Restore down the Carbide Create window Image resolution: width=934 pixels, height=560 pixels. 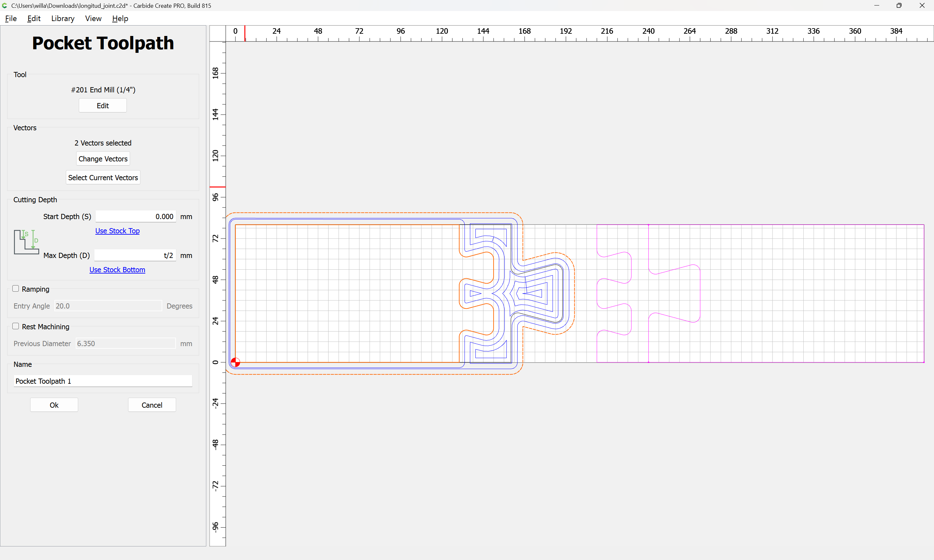tap(899, 6)
